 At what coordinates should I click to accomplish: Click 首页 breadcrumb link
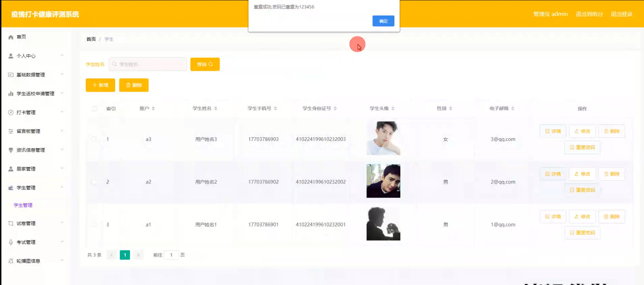tap(91, 39)
